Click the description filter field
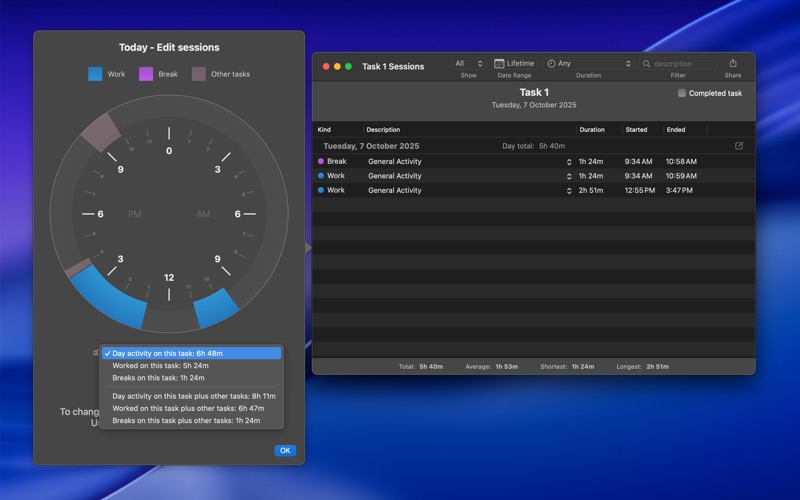The height and width of the screenshot is (500, 800). coord(678,64)
